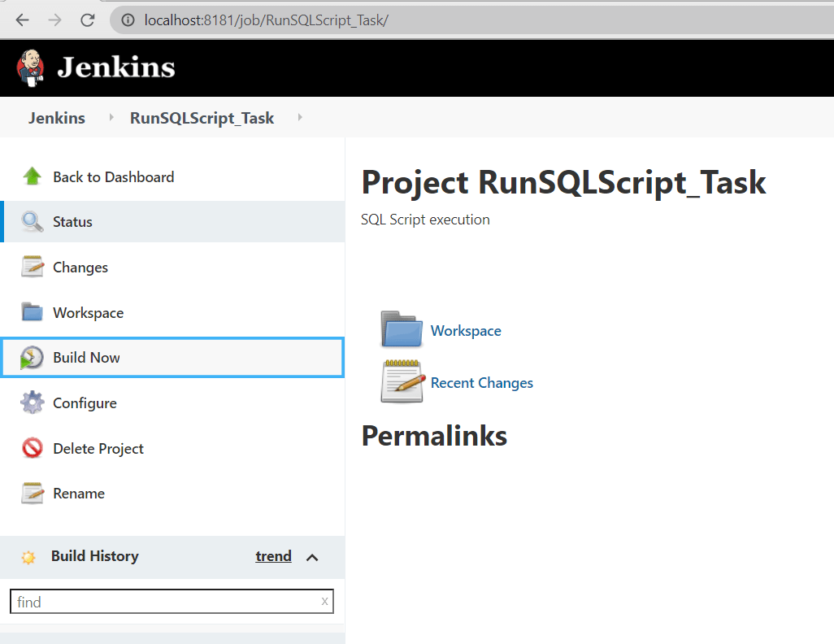Reload the page with the browser refresh icon
Image resolution: width=834 pixels, height=644 pixels.
coord(87,20)
